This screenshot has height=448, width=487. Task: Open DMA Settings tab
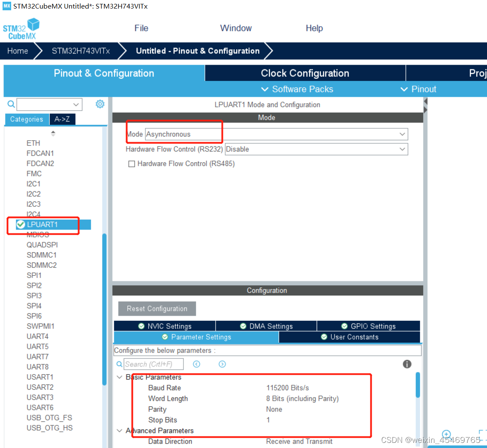click(266, 326)
